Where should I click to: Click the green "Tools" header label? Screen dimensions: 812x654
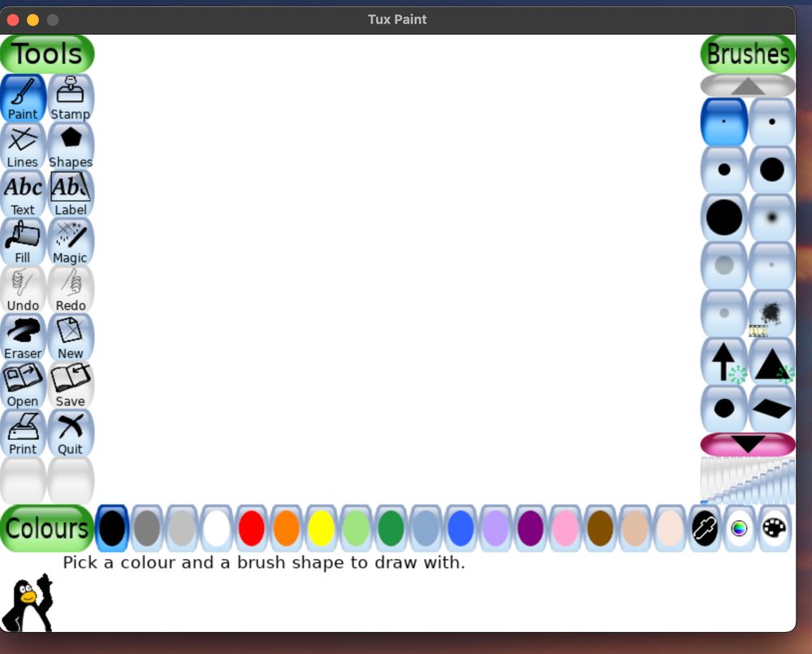(47, 54)
